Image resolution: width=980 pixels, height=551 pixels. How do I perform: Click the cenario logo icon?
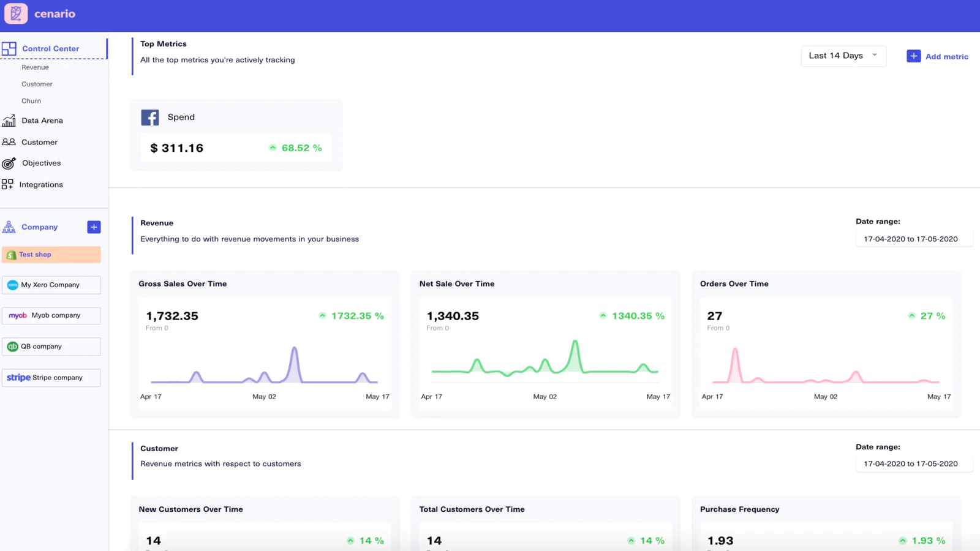point(16,13)
